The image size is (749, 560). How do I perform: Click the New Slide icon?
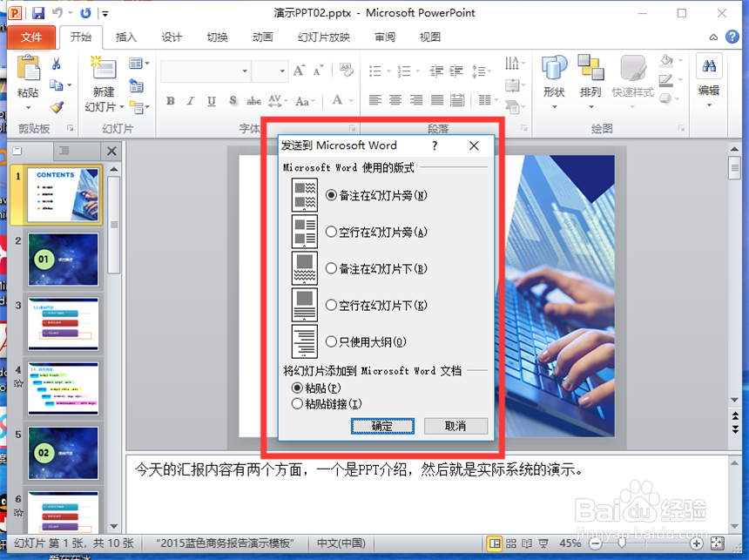click(x=104, y=67)
